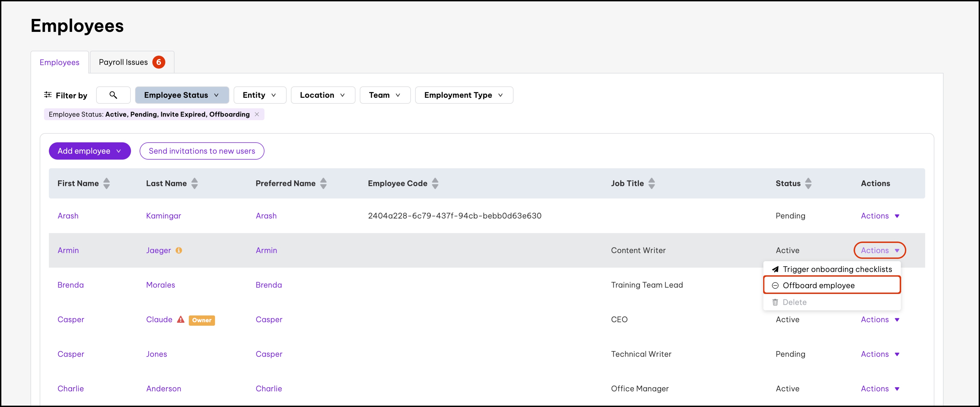The width and height of the screenshot is (980, 407).
Task: Open the Employee Status filter dropdown
Action: click(x=181, y=95)
